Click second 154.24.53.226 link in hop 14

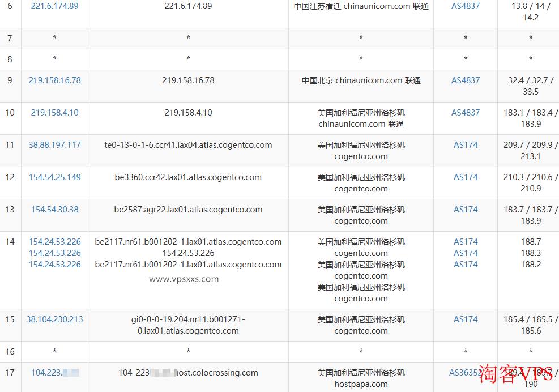click(54, 253)
